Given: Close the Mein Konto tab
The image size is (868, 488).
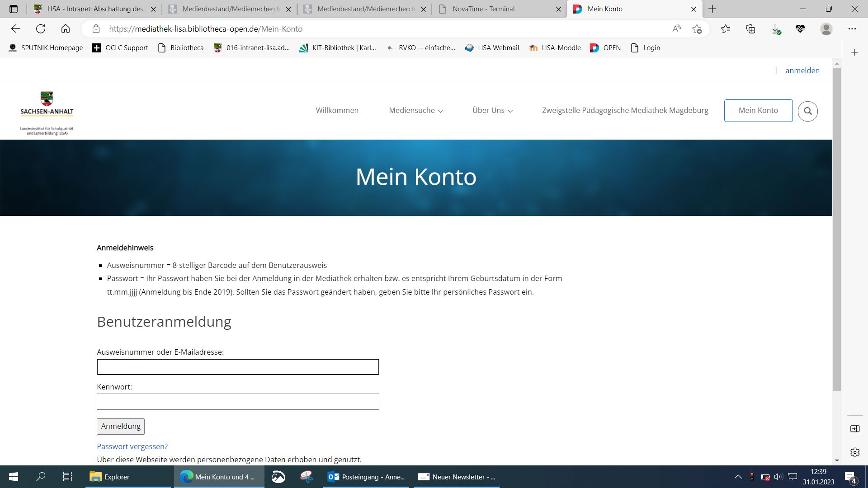Looking at the screenshot, I should [693, 9].
